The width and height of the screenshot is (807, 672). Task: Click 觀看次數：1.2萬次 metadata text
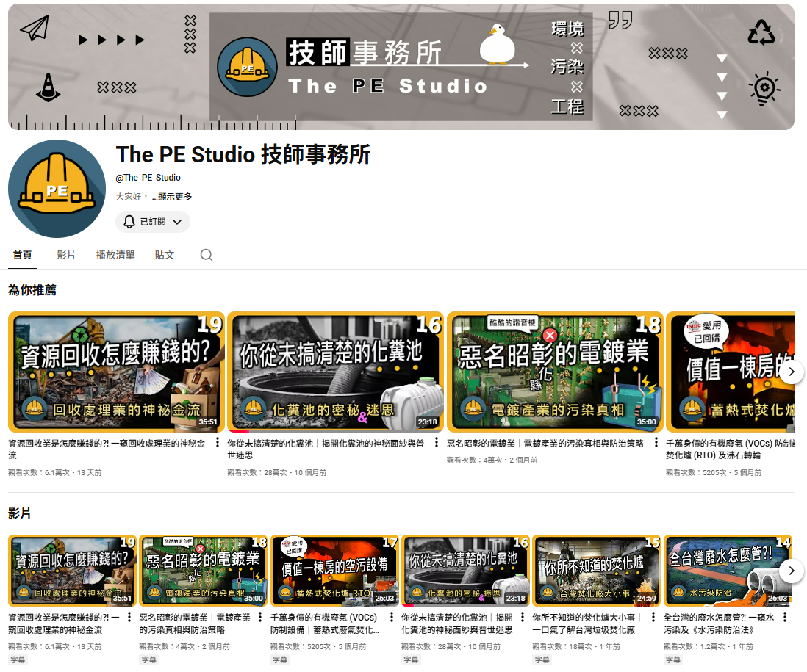pos(695,647)
